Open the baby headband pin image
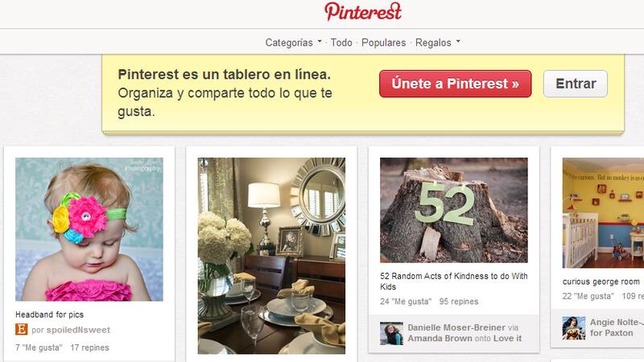This screenshot has width=644, height=362. point(89,229)
